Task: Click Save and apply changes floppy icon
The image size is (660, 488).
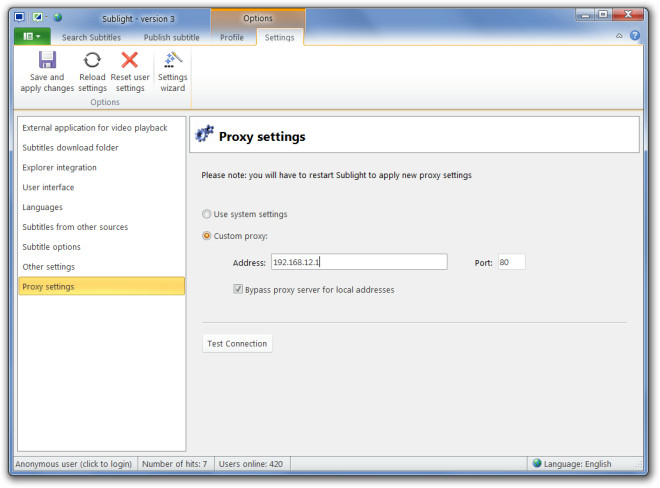Action: pyautogui.click(x=47, y=60)
